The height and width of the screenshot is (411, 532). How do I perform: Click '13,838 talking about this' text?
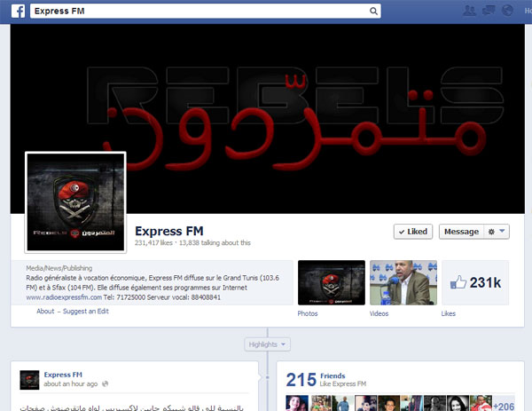(x=215, y=243)
